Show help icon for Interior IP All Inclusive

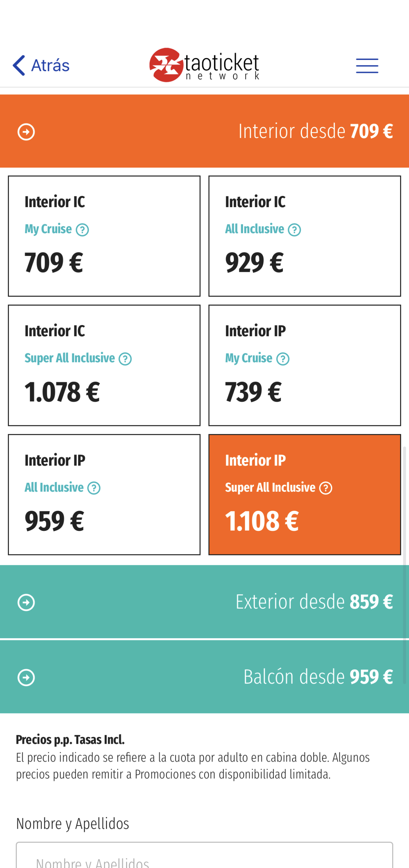(94, 488)
